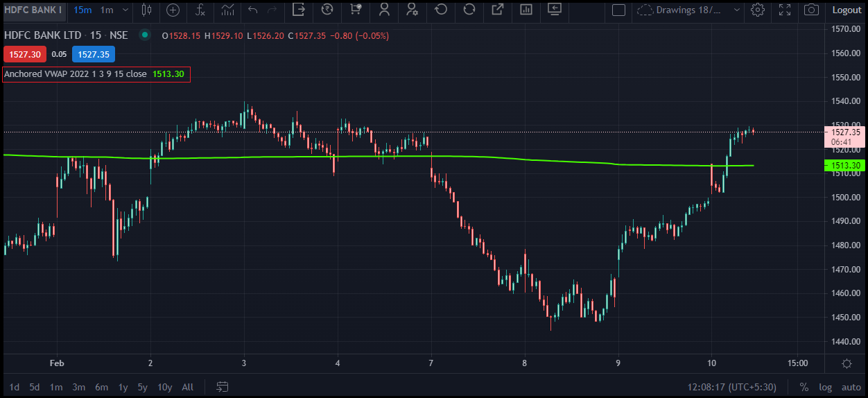Image resolution: width=868 pixels, height=398 pixels.
Task: Open the user profile icon
Action: [x=384, y=10]
